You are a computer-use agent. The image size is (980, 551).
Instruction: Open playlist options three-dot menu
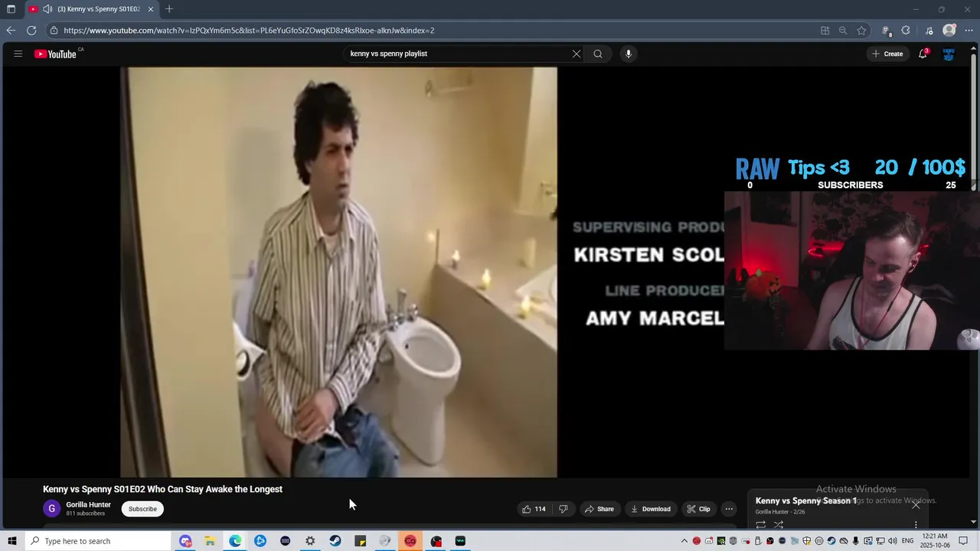point(916,525)
